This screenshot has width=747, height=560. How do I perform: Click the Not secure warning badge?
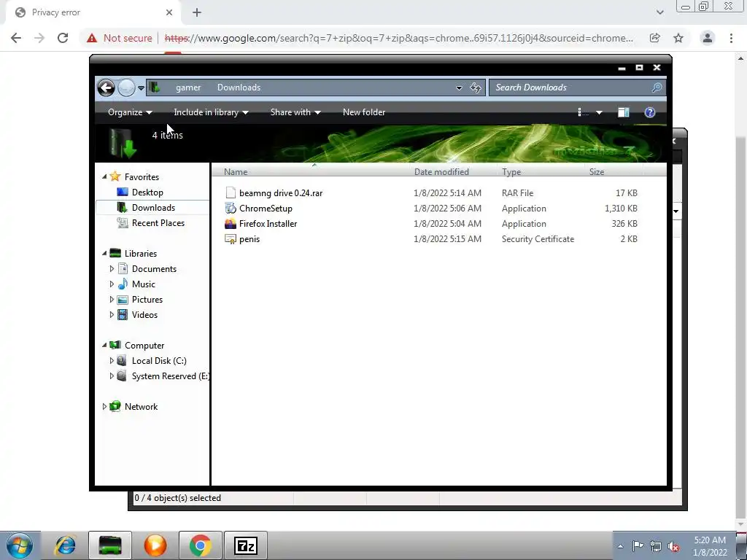pos(120,38)
